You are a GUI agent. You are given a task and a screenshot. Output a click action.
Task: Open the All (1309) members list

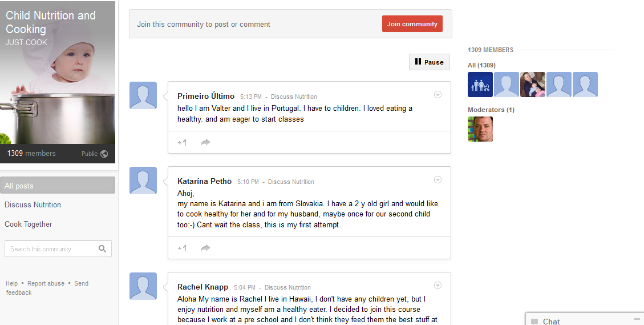[x=481, y=65]
